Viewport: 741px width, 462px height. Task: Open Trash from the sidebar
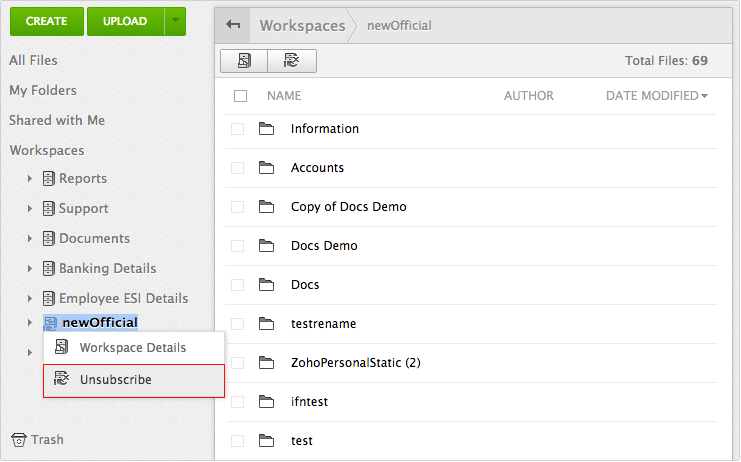(37, 439)
